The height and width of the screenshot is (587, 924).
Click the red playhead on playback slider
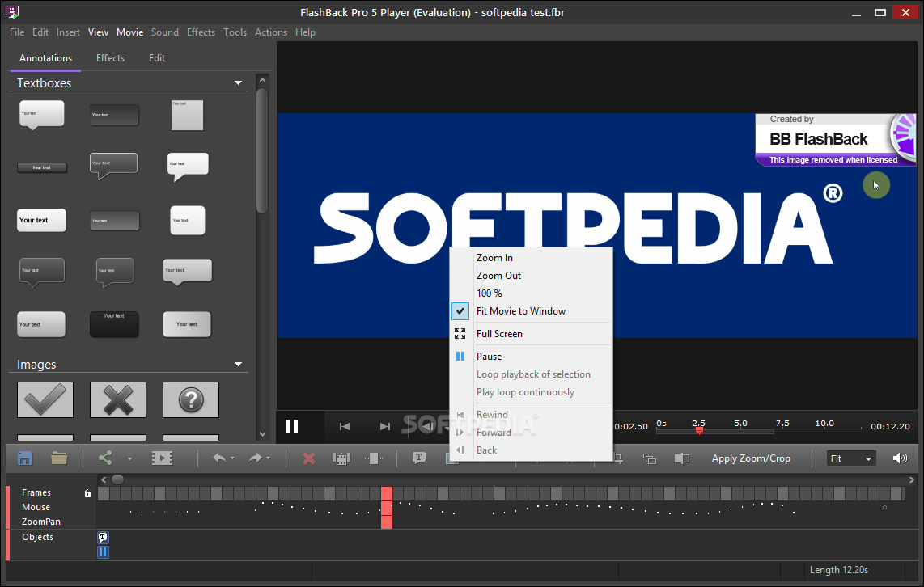click(699, 431)
